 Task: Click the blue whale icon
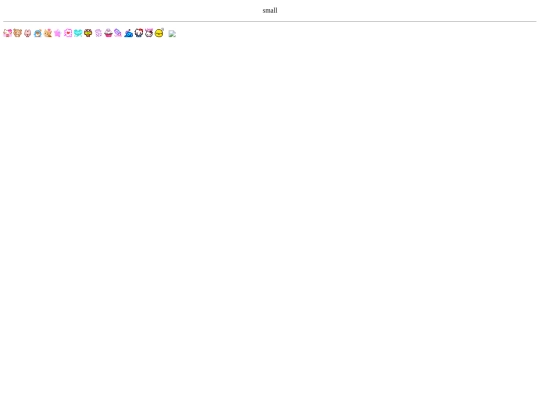click(129, 33)
